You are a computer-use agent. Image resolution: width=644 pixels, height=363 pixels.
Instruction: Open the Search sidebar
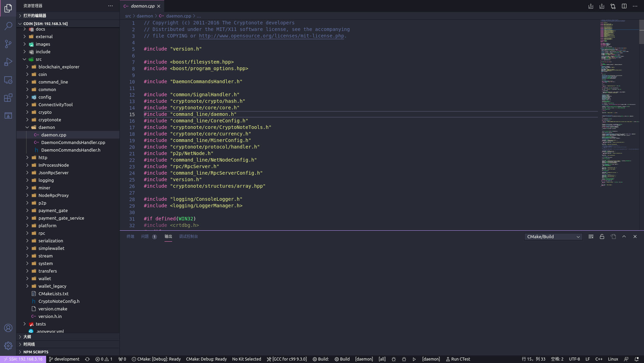point(8,26)
